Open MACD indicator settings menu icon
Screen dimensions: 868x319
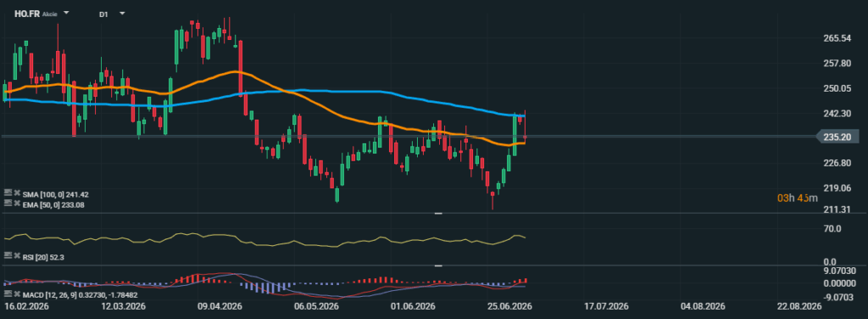coord(8,294)
